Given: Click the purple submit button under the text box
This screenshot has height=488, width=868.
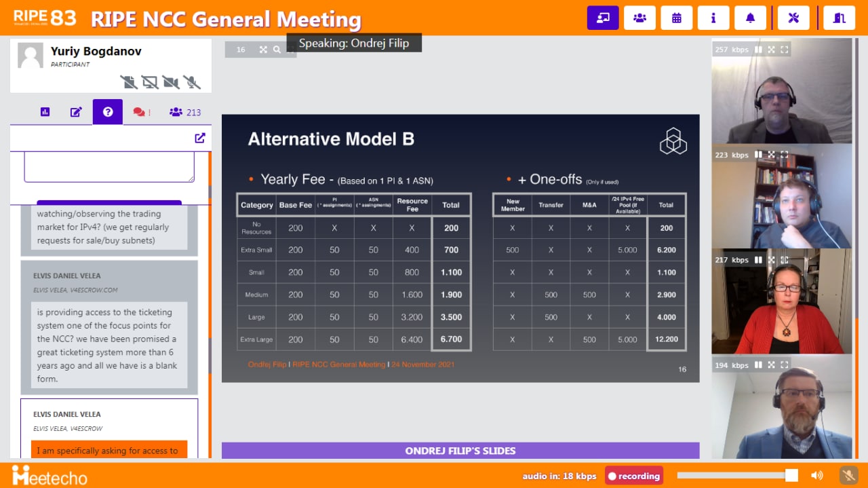Looking at the screenshot, I should (109, 202).
